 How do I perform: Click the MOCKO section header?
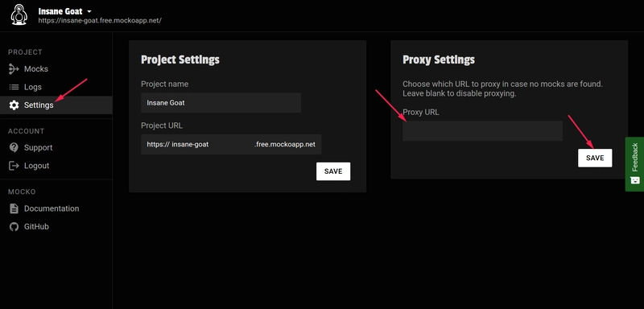[x=22, y=192]
